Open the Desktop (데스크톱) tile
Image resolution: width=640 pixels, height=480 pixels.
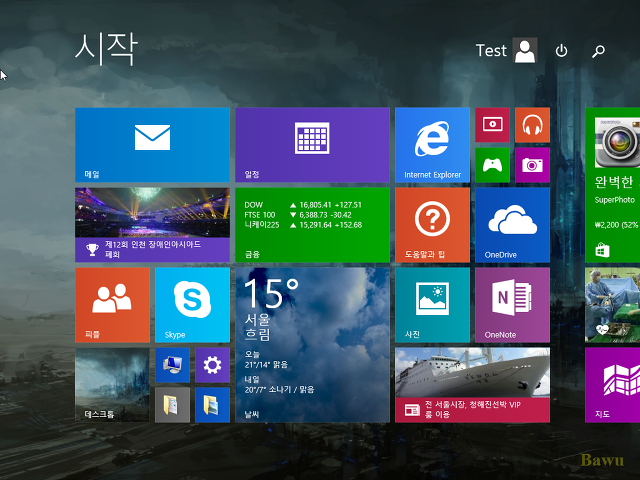112,385
